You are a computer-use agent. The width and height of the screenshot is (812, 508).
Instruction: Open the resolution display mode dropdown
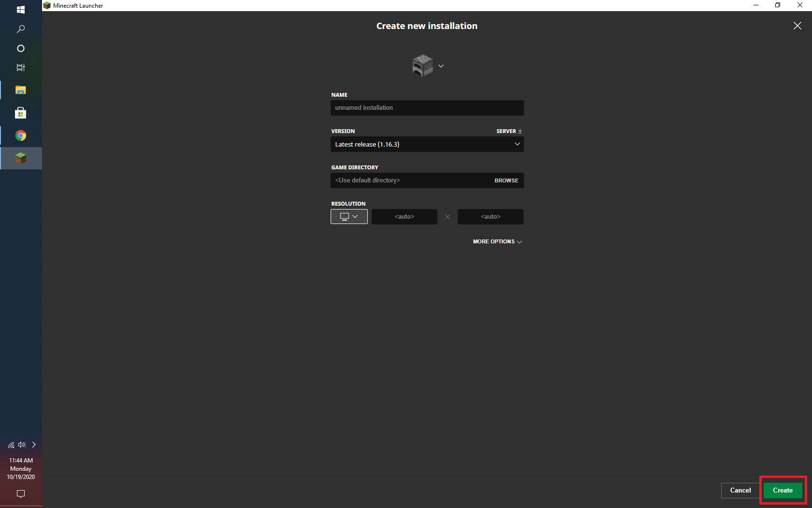tap(349, 216)
